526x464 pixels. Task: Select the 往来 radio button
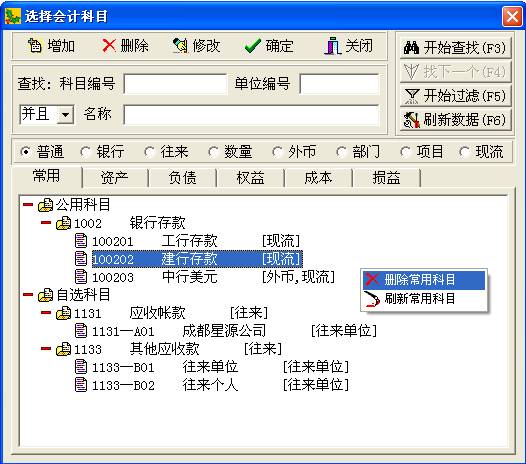(149, 152)
